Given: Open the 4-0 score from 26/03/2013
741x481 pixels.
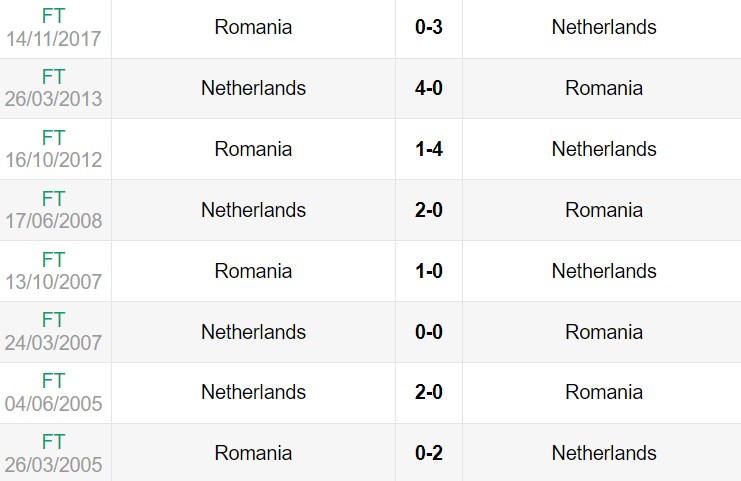Looking at the screenshot, I should (x=429, y=88).
